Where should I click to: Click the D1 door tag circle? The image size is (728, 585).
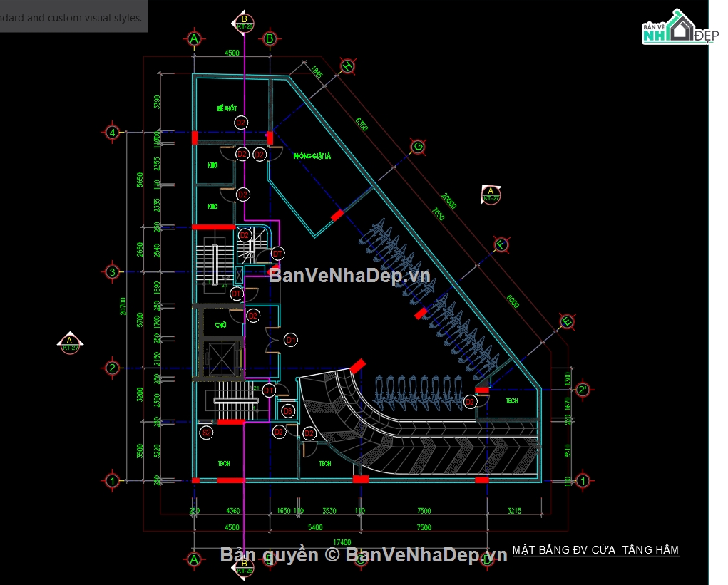[x=290, y=341]
